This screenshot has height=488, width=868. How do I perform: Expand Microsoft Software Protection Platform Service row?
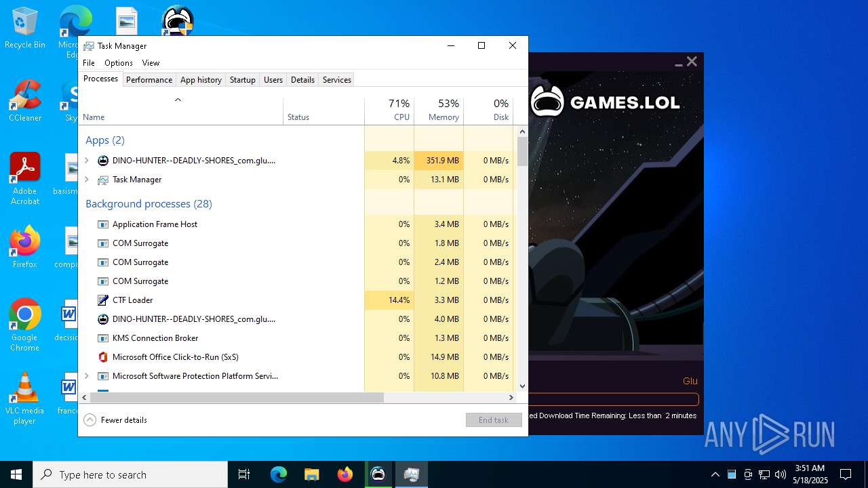click(86, 376)
